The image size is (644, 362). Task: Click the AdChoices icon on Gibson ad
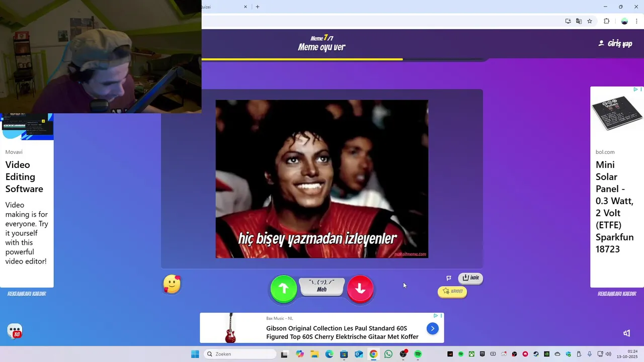coord(436,316)
